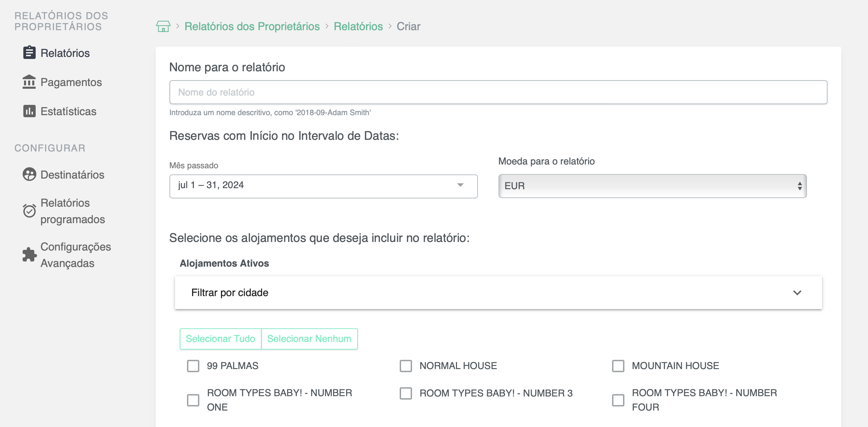The height and width of the screenshot is (427, 868).
Task: Select the Relatórios clipboard icon in sidebar
Action: [x=29, y=53]
